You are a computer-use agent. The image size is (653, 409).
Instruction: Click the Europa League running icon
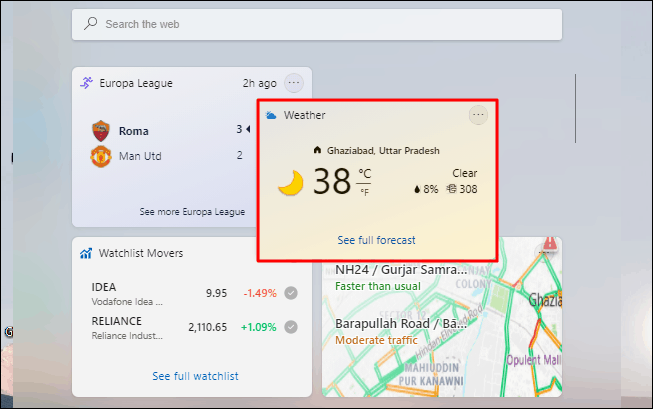(86, 83)
